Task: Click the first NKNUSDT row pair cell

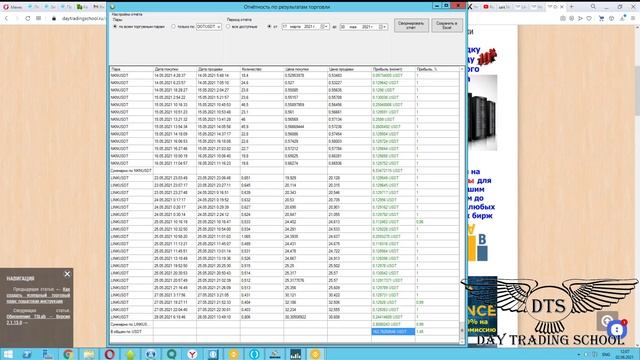Action: 131,76
